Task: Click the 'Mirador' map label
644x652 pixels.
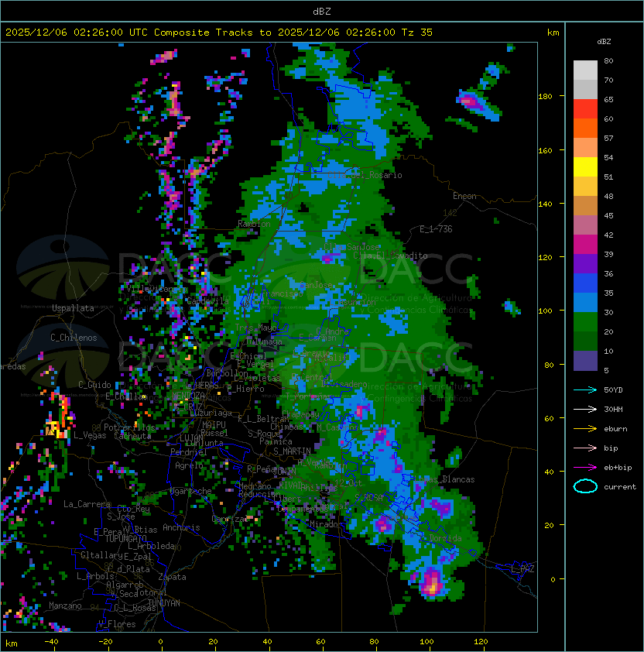Action: point(327,524)
